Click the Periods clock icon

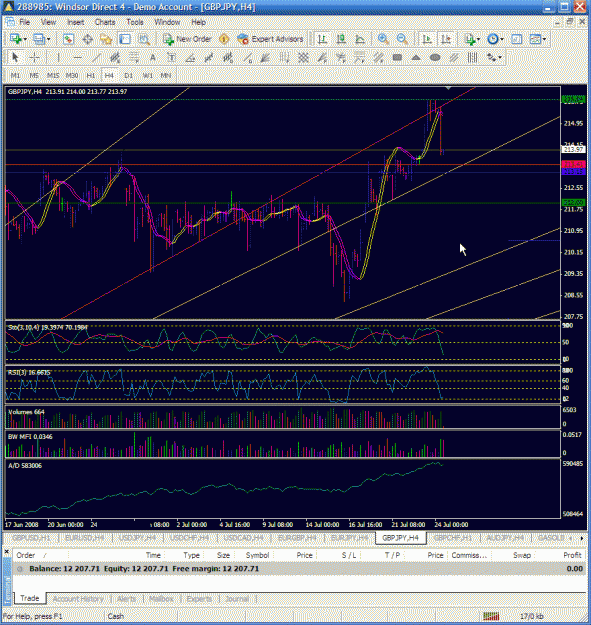coord(493,39)
